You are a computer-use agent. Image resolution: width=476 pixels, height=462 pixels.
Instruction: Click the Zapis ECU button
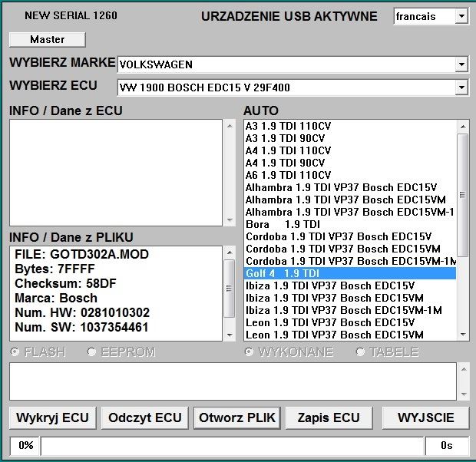tap(329, 417)
